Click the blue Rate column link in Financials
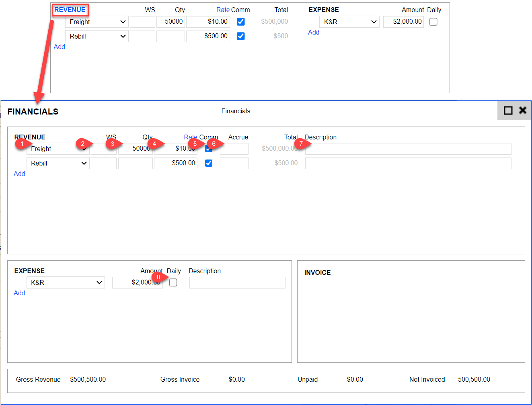The height and width of the screenshot is (405, 532). 191,137
